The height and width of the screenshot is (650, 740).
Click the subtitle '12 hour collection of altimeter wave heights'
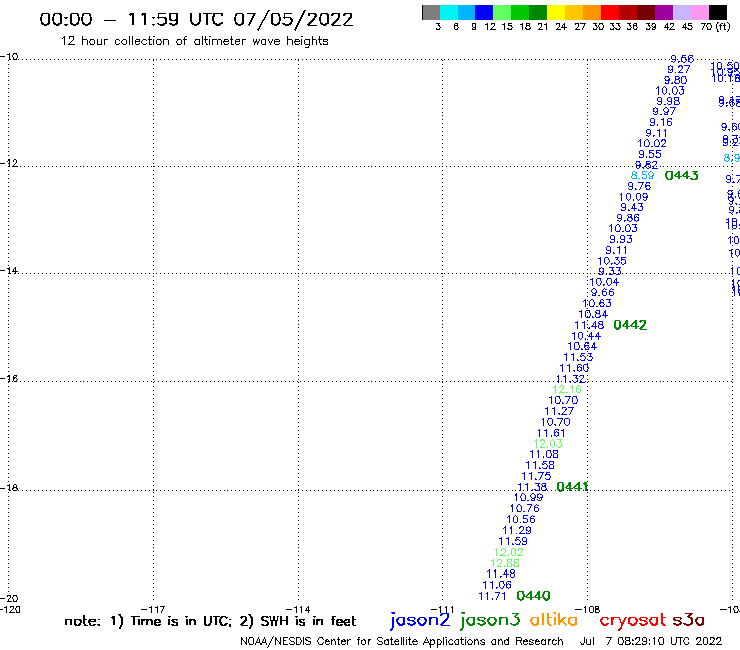point(194,41)
